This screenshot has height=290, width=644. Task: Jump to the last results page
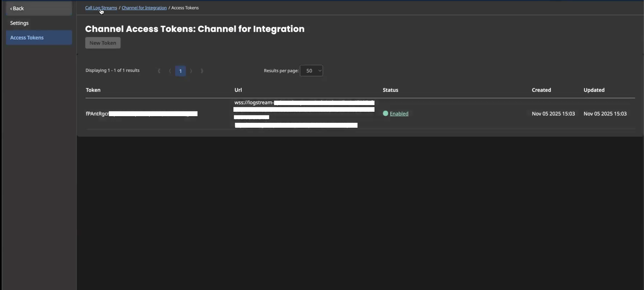tap(202, 71)
